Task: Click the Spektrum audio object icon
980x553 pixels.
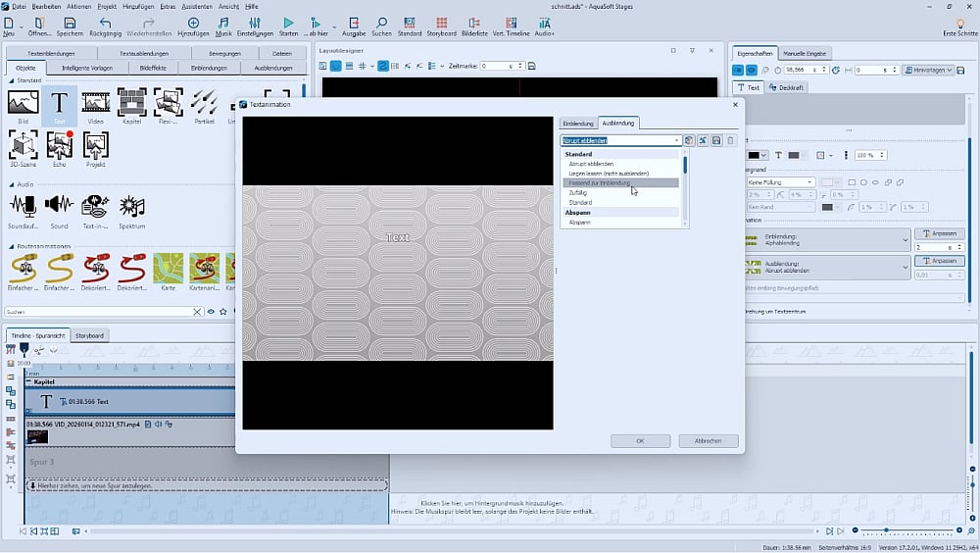Action: 132,206
